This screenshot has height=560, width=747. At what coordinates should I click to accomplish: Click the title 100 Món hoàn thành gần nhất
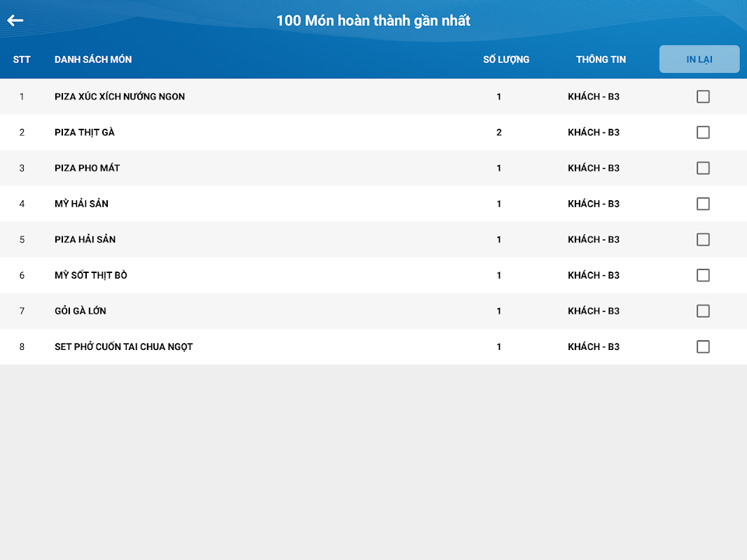click(373, 20)
